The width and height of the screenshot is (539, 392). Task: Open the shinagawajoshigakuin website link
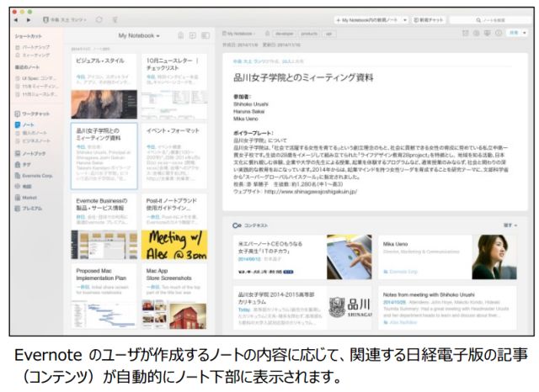311,192
